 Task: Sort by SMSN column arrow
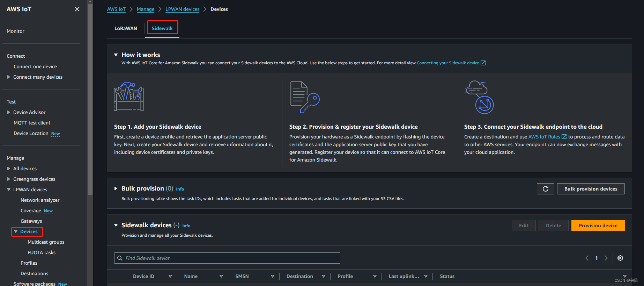tap(273, 276)
